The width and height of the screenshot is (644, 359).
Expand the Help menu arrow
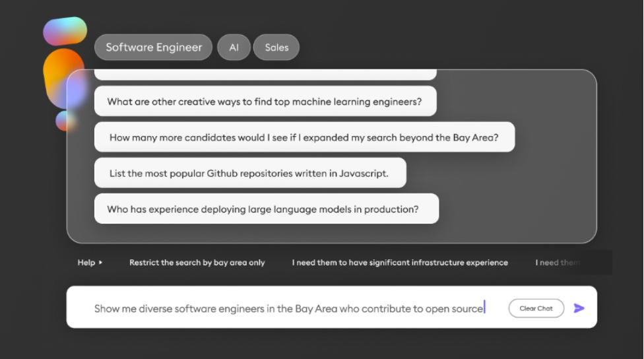coord(100,262)
